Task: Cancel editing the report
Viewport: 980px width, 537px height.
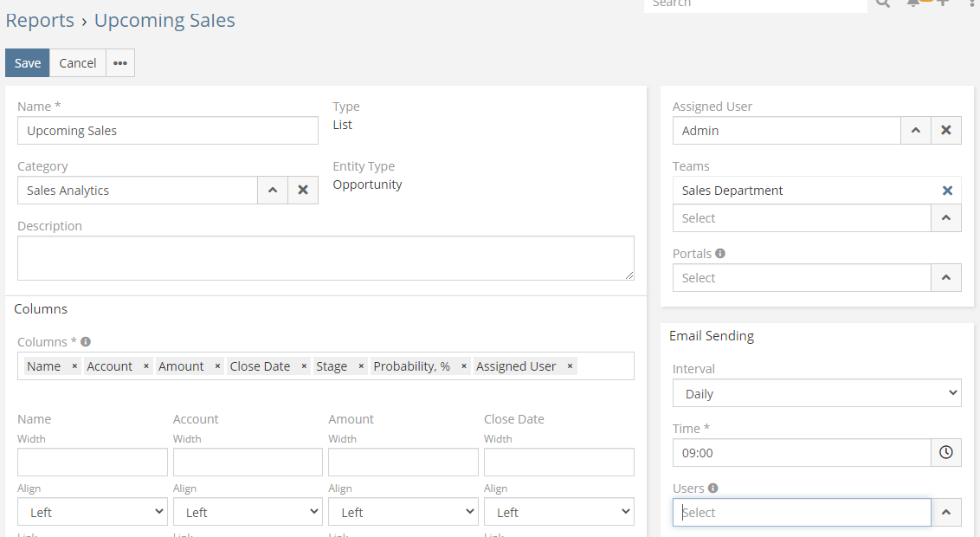Action: pos(78,63)
